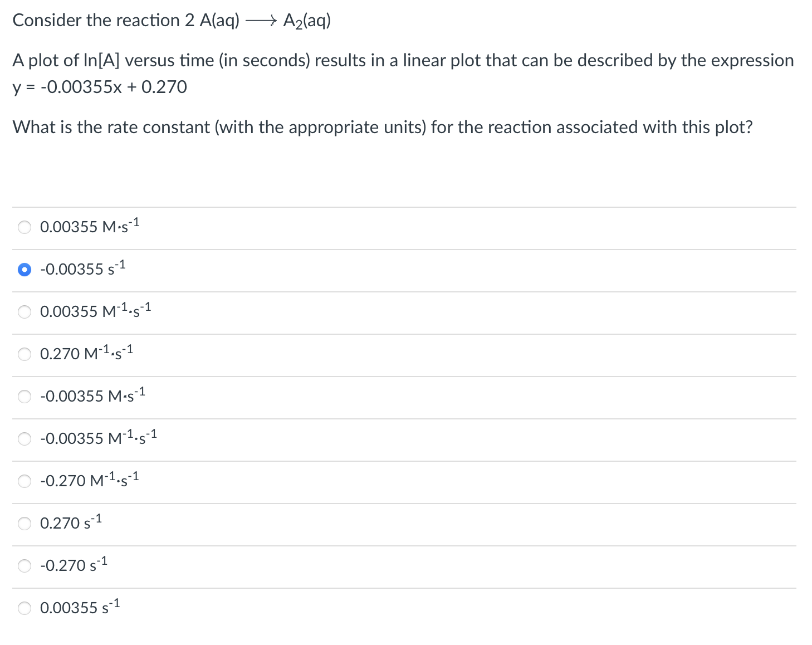This screenshot has width=812, height=645.
Task: Select the radio button for 0.00355 M·s⁻¹
Action: tap(25, 227)
